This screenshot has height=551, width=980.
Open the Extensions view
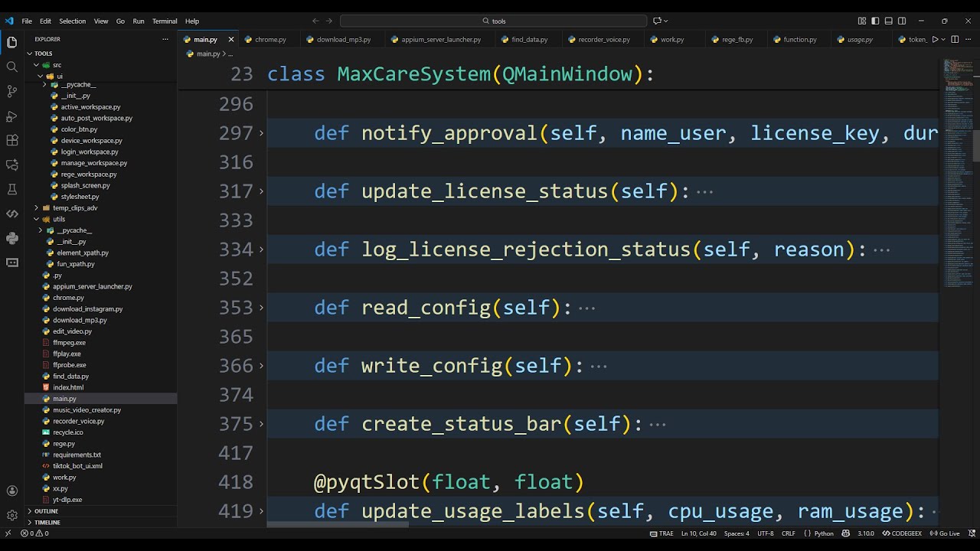coord(11,140)
